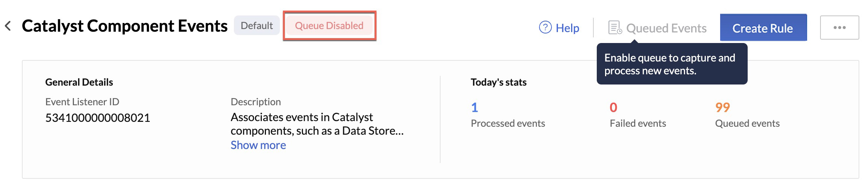Open the three-dots more options menu
The width and height of the screenshot is (868, 189).
tap(839, 28)
